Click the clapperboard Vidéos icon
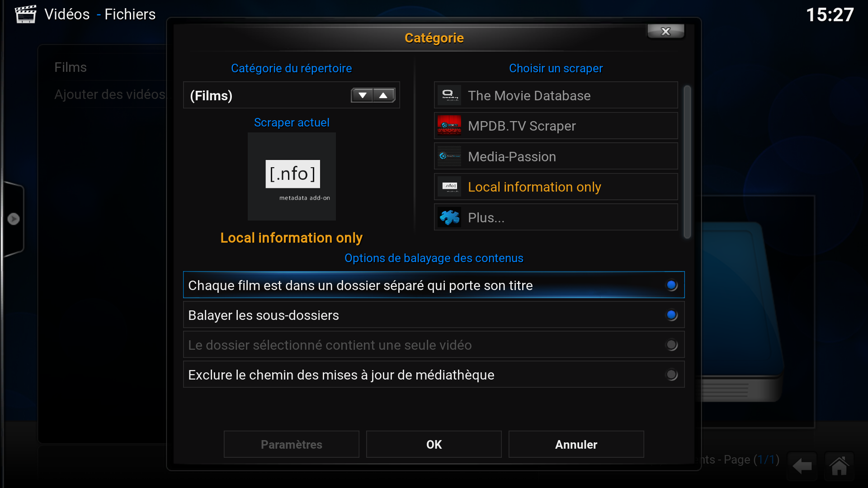 pos(25,14)
